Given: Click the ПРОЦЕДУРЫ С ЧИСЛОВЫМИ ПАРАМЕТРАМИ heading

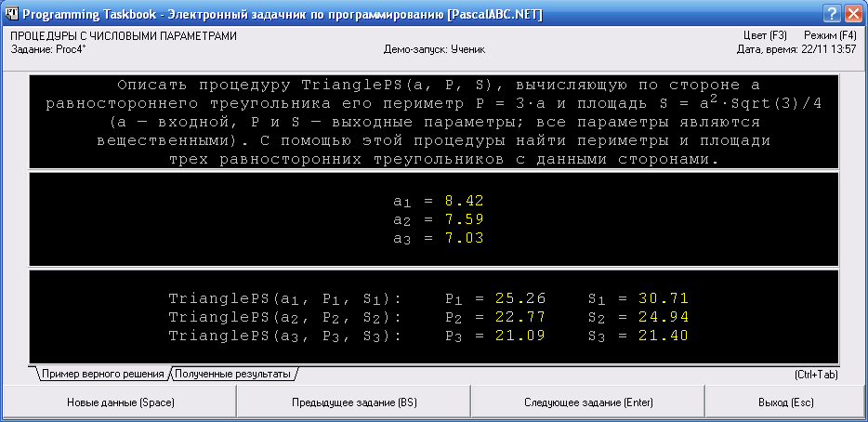Looking at the screenshot, I should click(124, 35).
